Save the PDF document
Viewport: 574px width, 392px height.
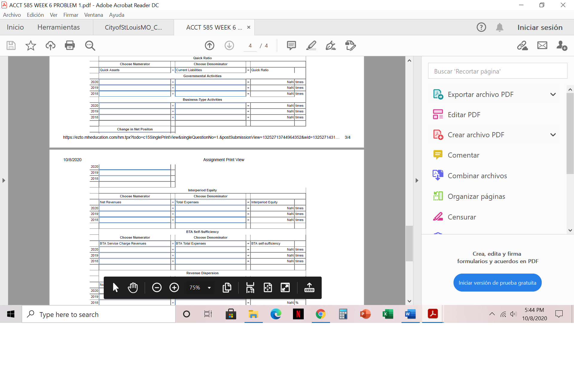11,45
